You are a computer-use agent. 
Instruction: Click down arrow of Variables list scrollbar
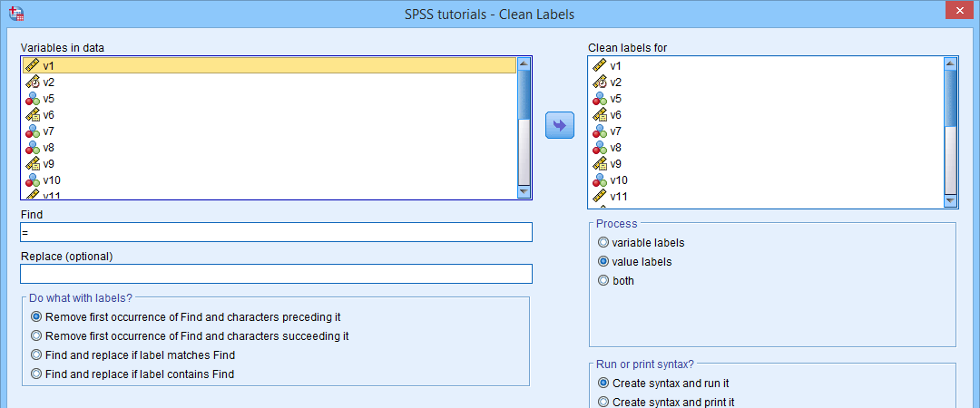pyautogui.click(x=524, y=192)
